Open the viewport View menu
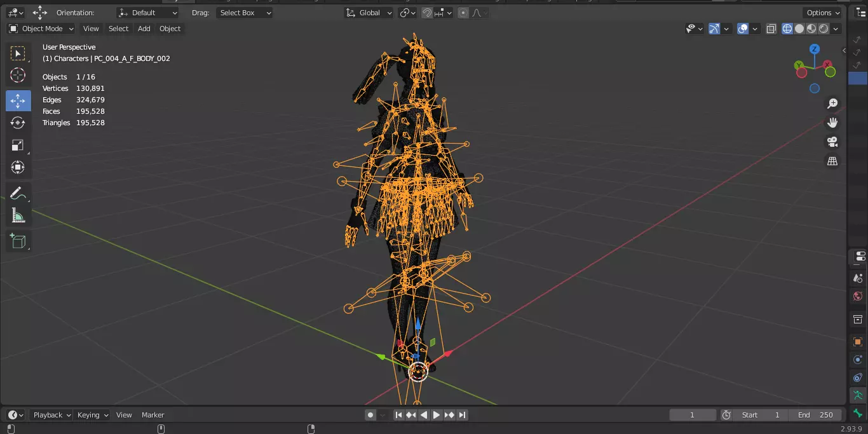Viewport: 868px width, 434px height. (91, 29)
